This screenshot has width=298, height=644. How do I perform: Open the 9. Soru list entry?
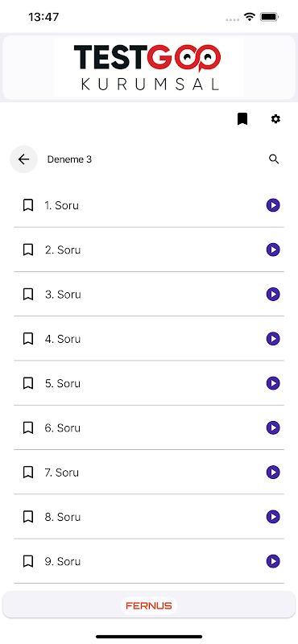[149, 561]
